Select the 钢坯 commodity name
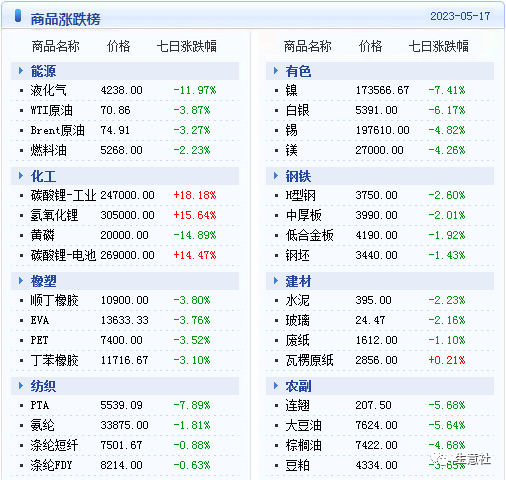This screenshot has height=480, width=506. coord(298,255)
